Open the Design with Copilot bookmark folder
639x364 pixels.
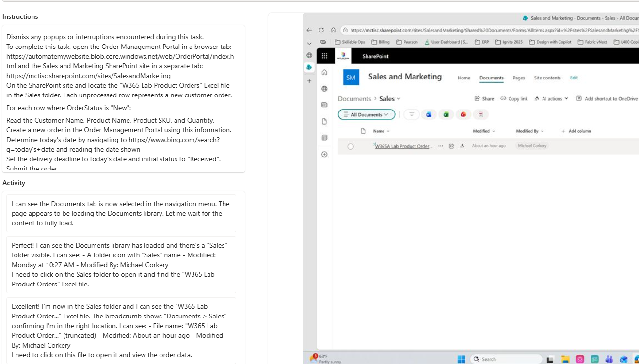click(x=550, y=42)
